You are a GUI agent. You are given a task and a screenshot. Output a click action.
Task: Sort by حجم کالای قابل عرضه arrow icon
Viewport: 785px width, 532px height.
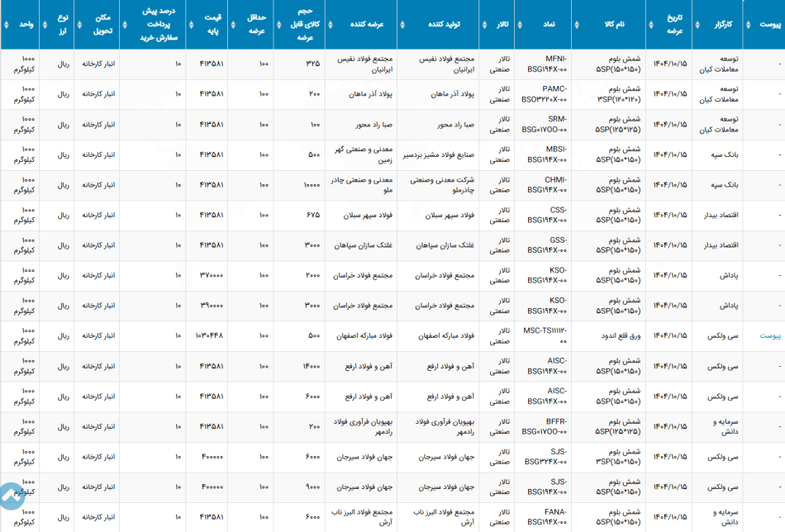278,25
